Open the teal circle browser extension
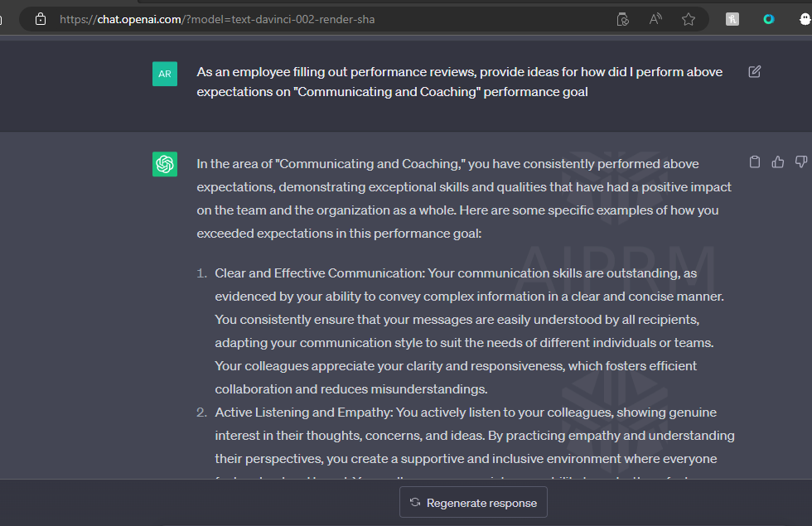The image size is (812, 526). [x=769, y=19]
